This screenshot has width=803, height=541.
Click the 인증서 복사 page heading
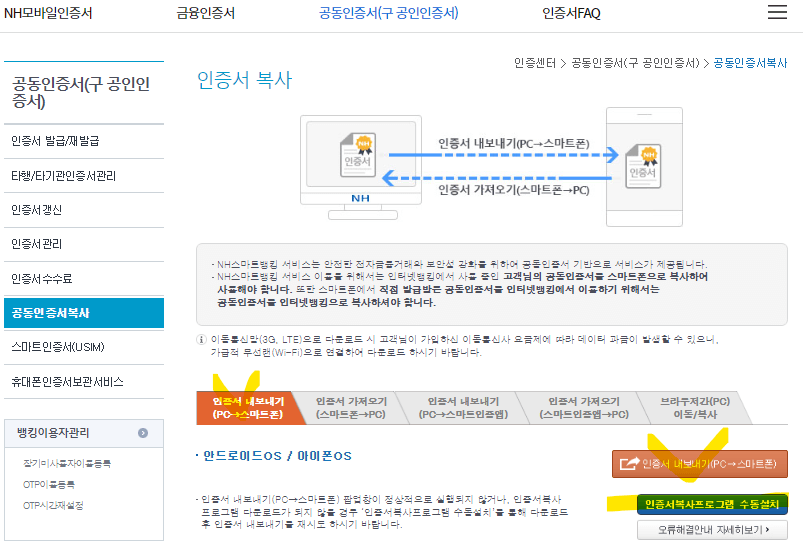click(x=244, y=80)
